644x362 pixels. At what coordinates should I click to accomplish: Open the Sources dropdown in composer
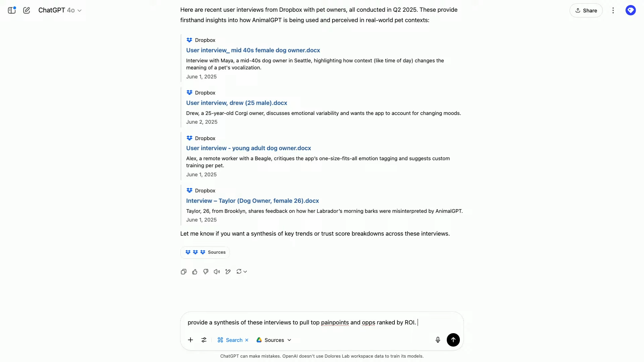tap(274, 340)
